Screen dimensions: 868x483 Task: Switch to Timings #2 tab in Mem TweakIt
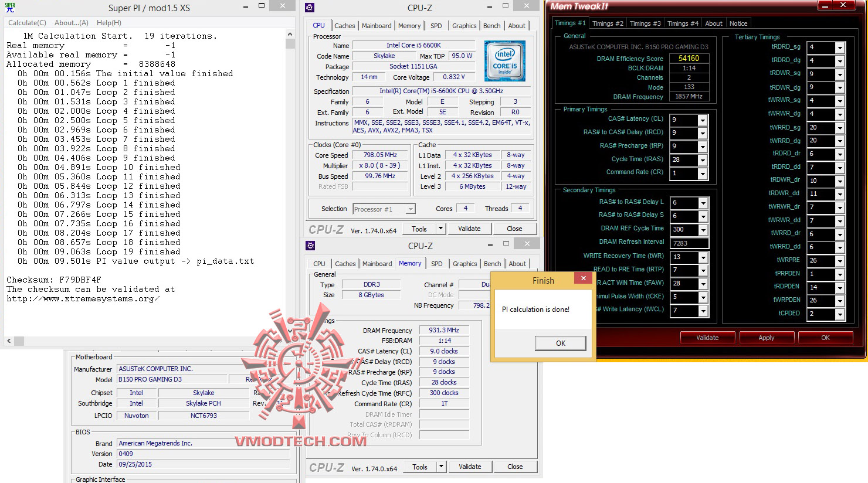click(608, 23)
